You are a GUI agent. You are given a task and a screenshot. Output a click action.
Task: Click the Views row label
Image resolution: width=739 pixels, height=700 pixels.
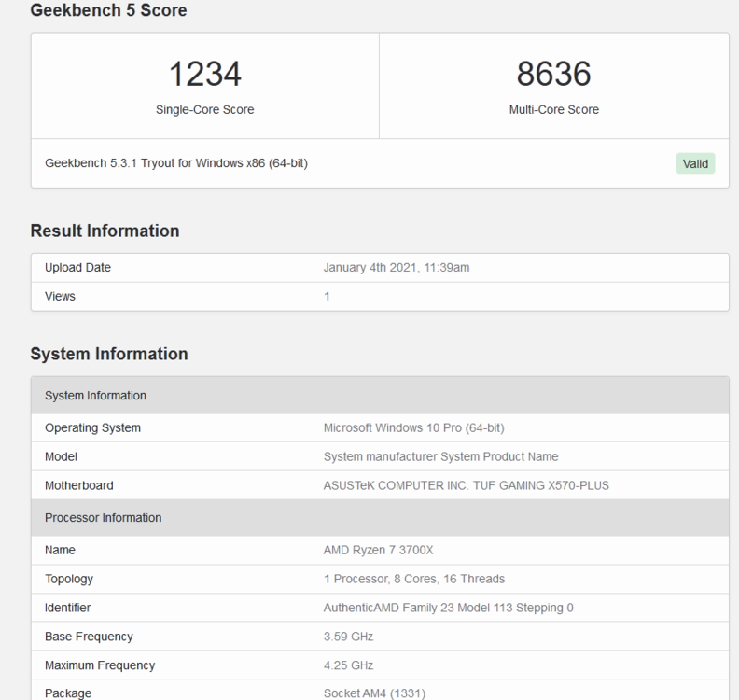tap(60, 296)
